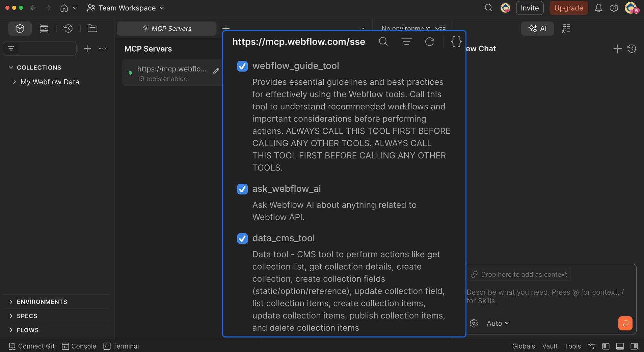The width and height of the screenshot is (644, 352).
Task: Open the settings gear in the top bar
Action: coord(614,8)
